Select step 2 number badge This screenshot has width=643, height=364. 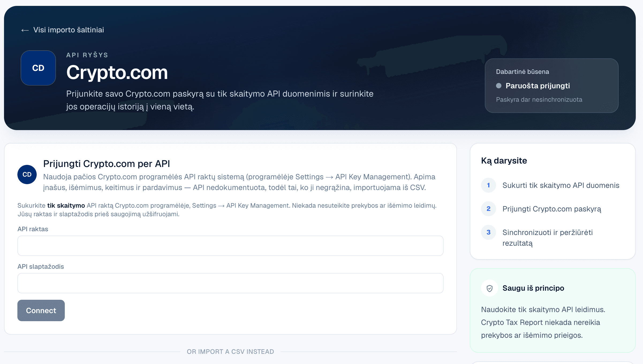click(489, 209)
